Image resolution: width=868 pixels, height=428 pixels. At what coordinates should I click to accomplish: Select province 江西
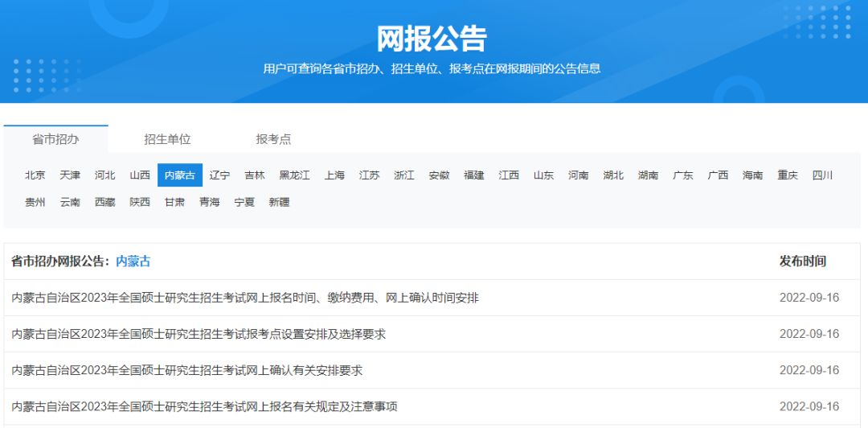coord(509,175)
